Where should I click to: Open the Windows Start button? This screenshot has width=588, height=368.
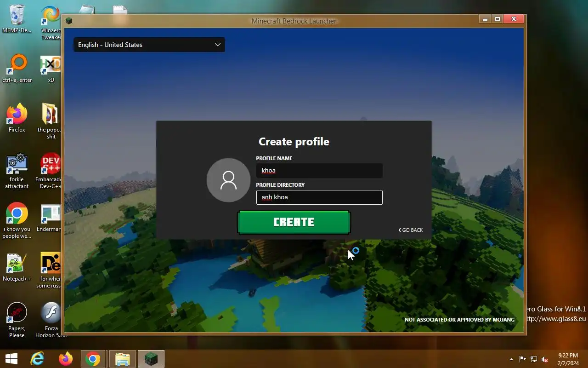coord(11,359)
